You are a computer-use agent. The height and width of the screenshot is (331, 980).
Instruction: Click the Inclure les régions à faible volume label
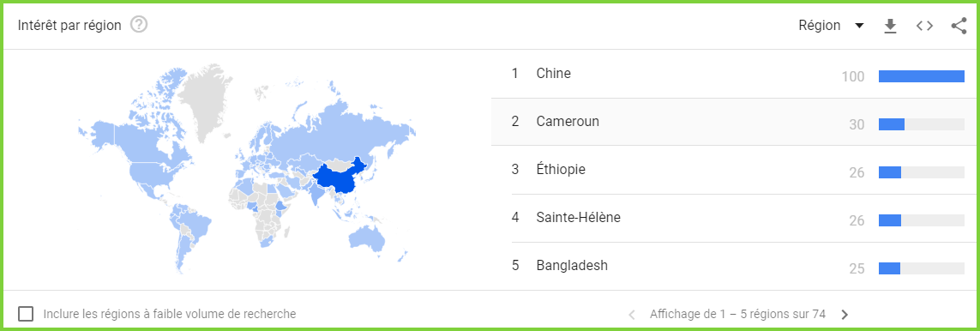pos(170,314)
